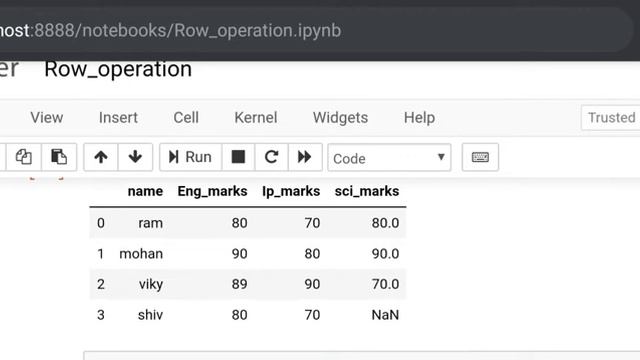Move selected cell down with arrow icon
The width and height of the screenshot is (640, 360).
[x=135, y=157]
